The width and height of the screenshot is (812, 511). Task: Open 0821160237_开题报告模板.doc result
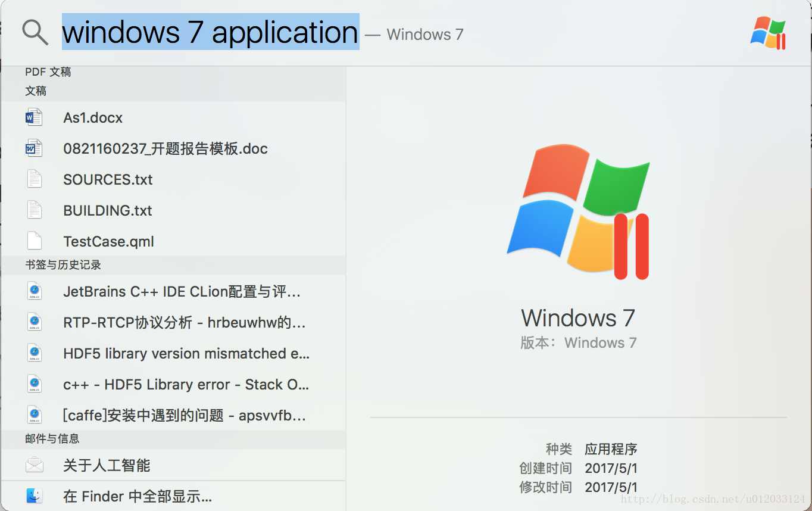(x=173, y=148)
